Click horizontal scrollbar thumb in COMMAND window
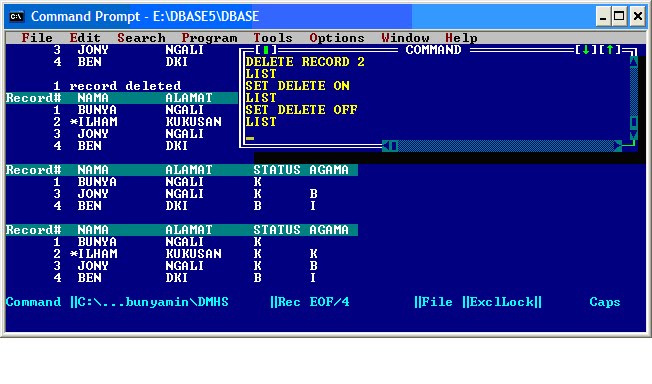Screen dimensions: 652x384 (x=394, y=146)
